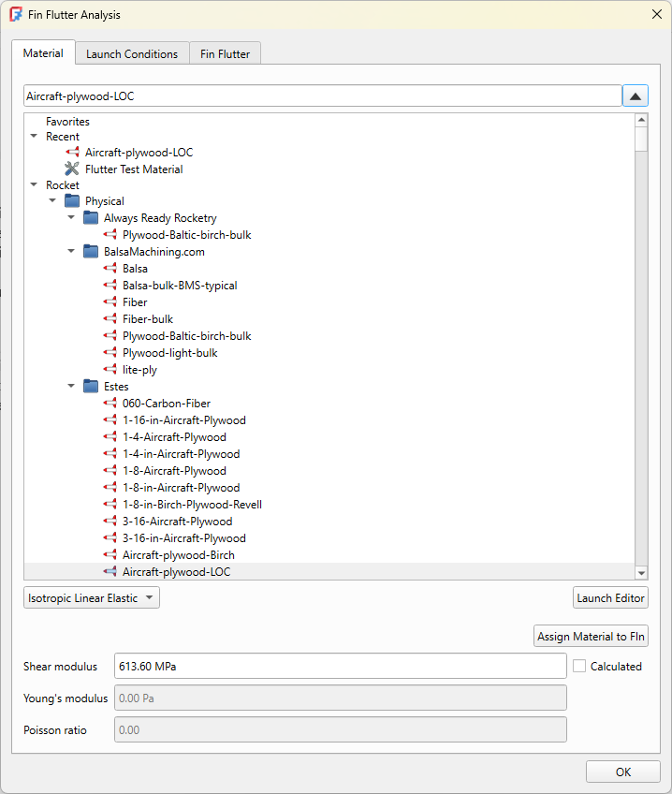Switch to the Material tab

click(43, 53)
